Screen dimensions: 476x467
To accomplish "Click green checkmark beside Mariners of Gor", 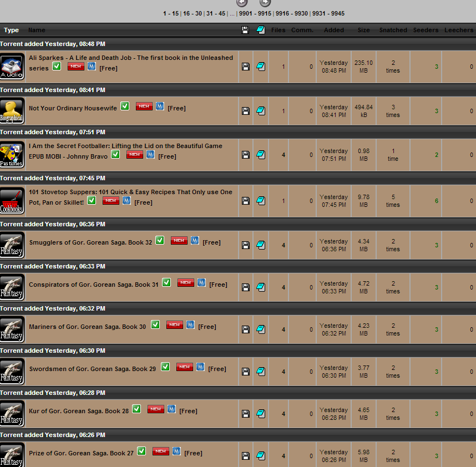I will click(x=155, y=324).
